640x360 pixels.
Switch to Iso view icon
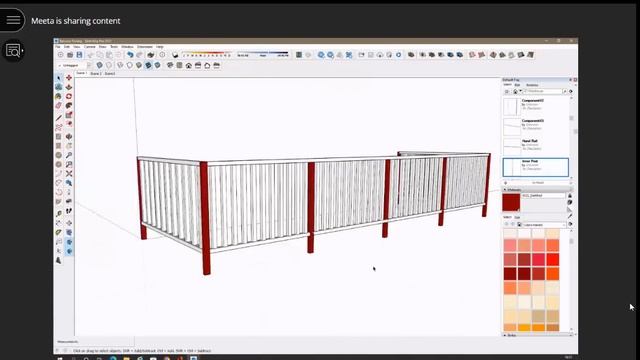pos(170,65)
